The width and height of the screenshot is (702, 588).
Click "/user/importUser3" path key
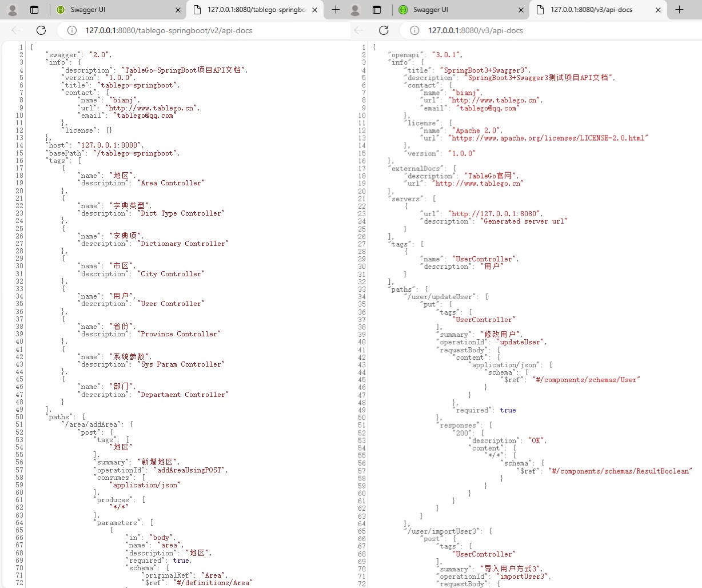point(442,531)
